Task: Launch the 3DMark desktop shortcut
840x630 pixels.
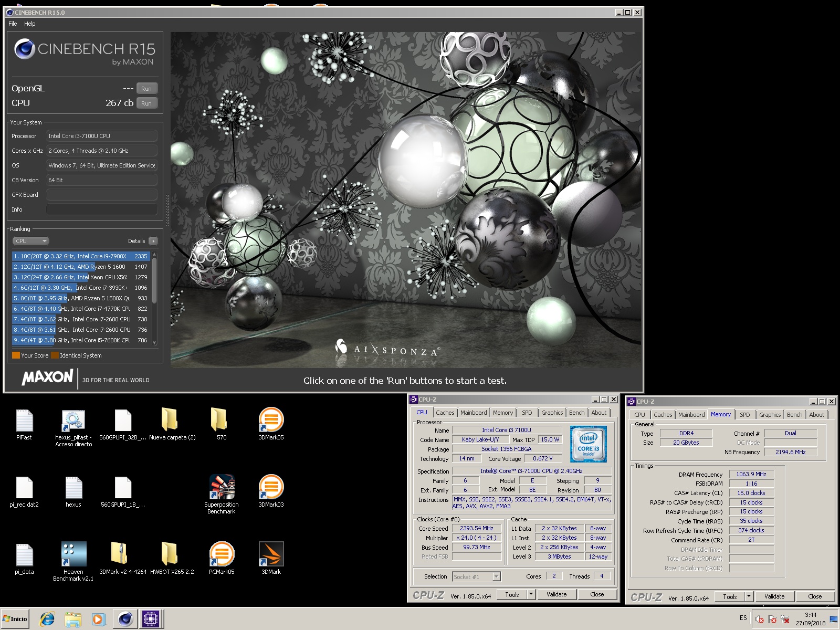Action: point(271,554)
